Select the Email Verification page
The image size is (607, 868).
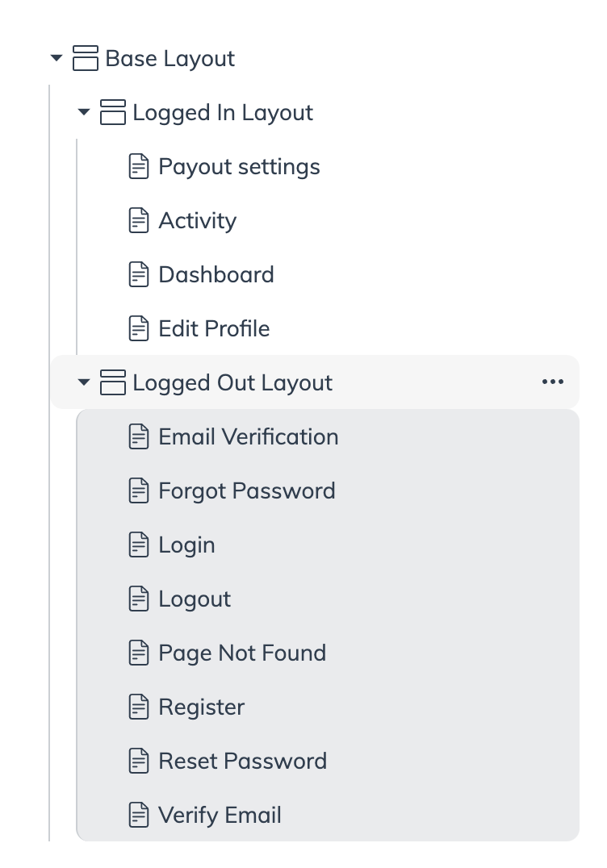pyautogui.click(x=248, y=436)
